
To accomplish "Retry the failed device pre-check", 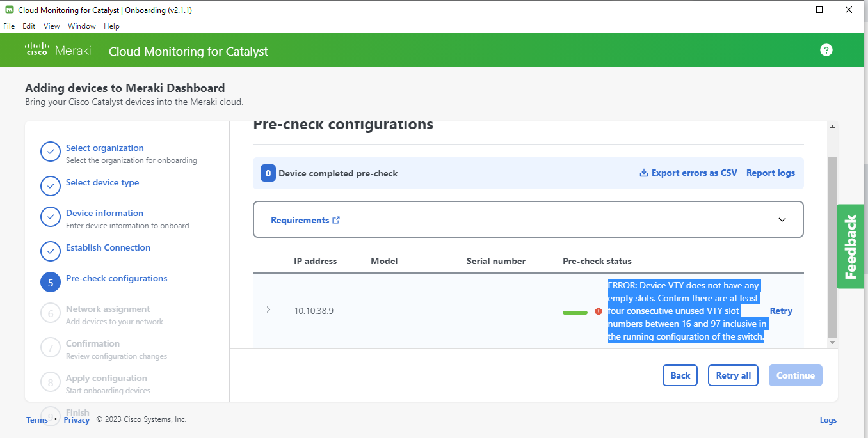I will coord(781,311).
